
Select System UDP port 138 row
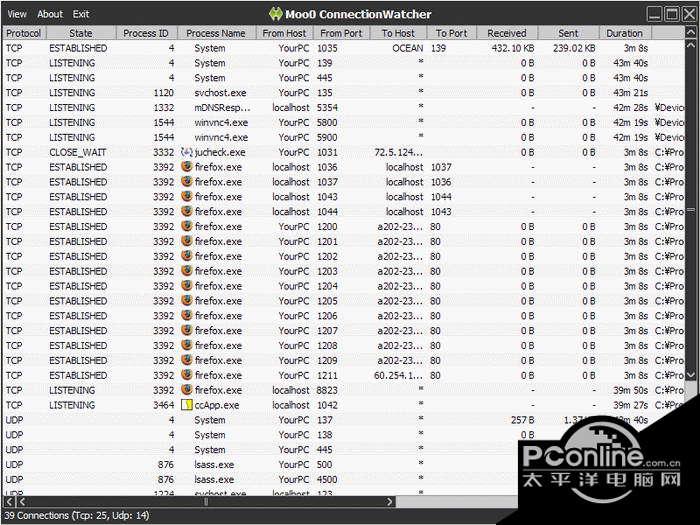tap(344, 435)
